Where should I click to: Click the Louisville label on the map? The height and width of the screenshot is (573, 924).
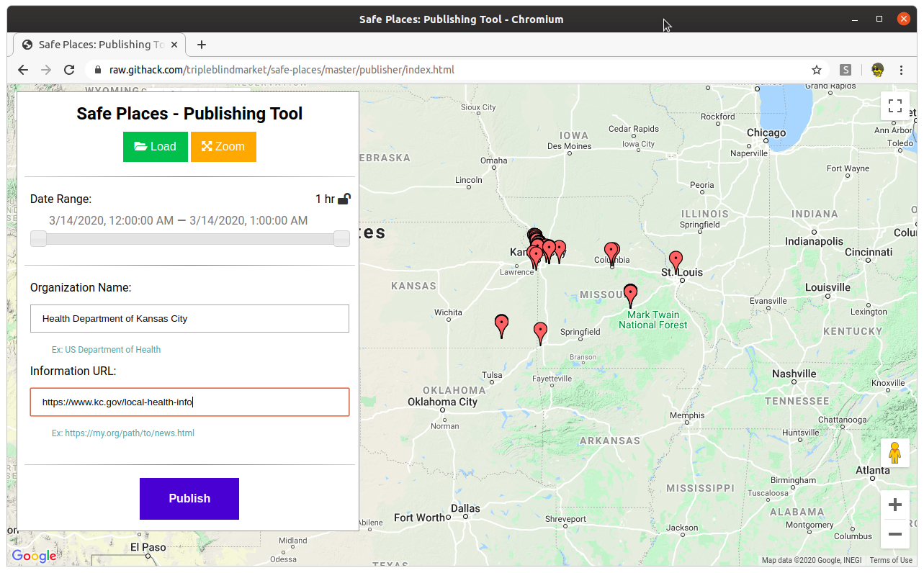(827, 287)
